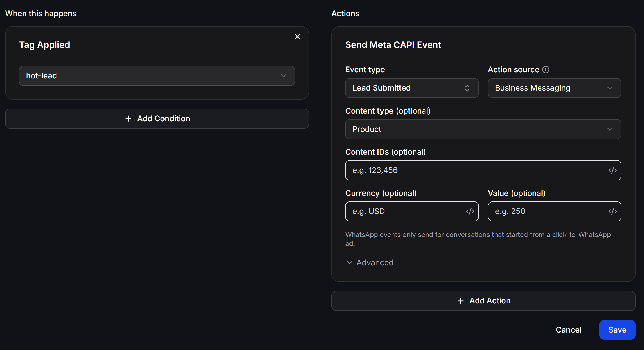Click the Value (optional) label
Screen dimensions: 644x350
517,193
